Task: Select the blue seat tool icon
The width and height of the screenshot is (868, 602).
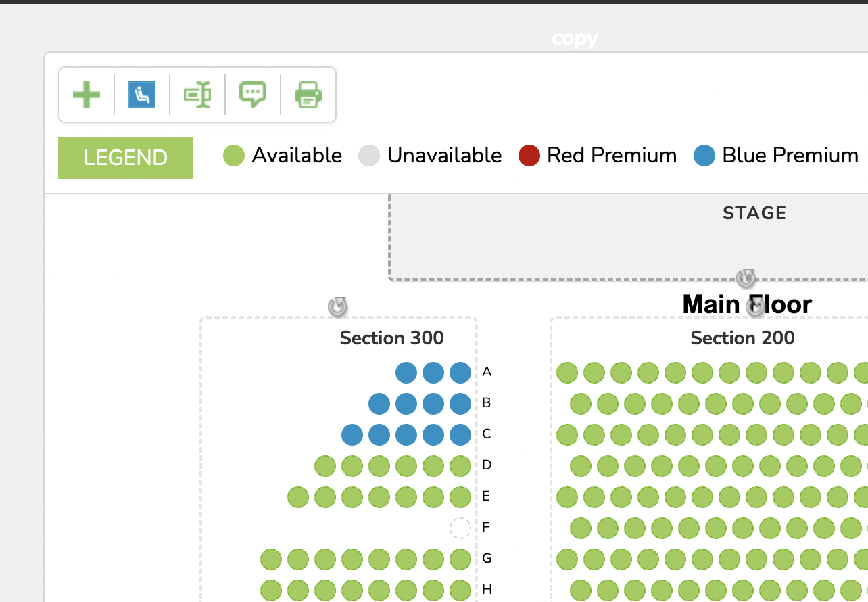Action: 142,95
